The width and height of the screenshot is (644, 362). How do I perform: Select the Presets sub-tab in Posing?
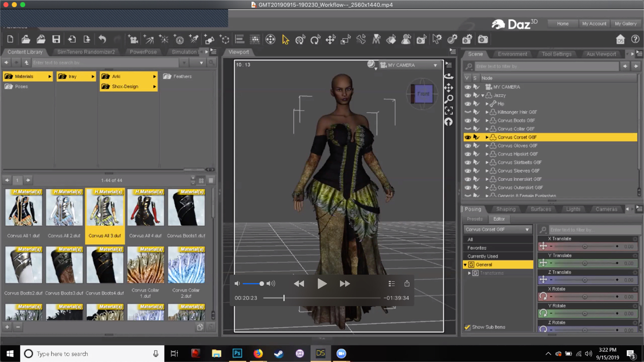pyautogui.click(x=475, y=219)
